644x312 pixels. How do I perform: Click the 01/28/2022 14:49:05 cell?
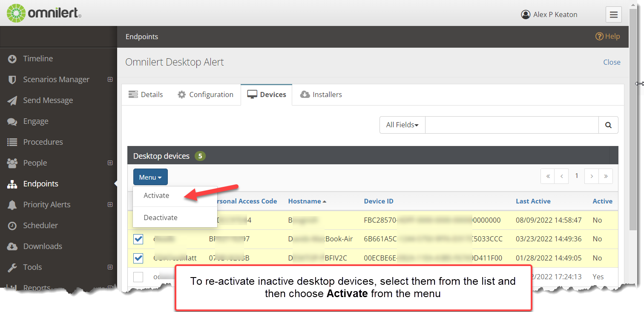(549, 258)
